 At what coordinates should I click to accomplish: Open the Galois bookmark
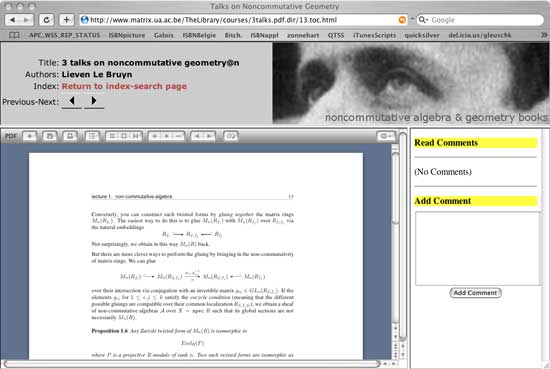(163, 35)
